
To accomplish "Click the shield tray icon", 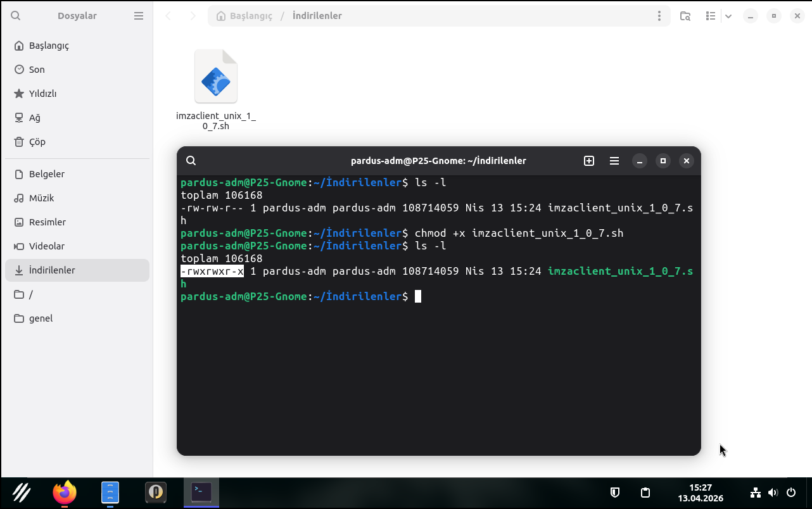I will [614, 493].
